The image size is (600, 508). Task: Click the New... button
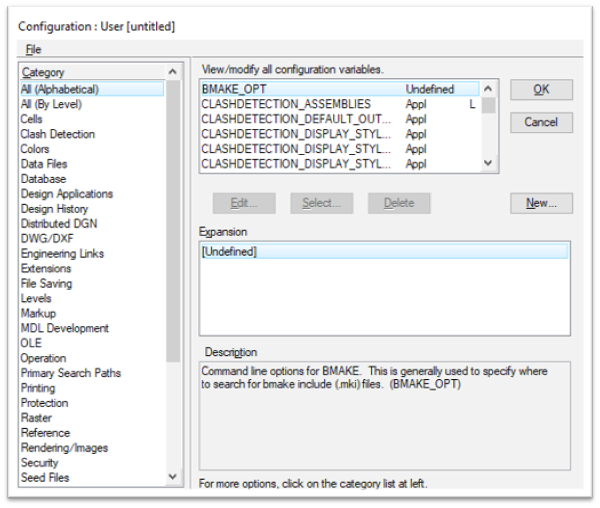(541, 203)
